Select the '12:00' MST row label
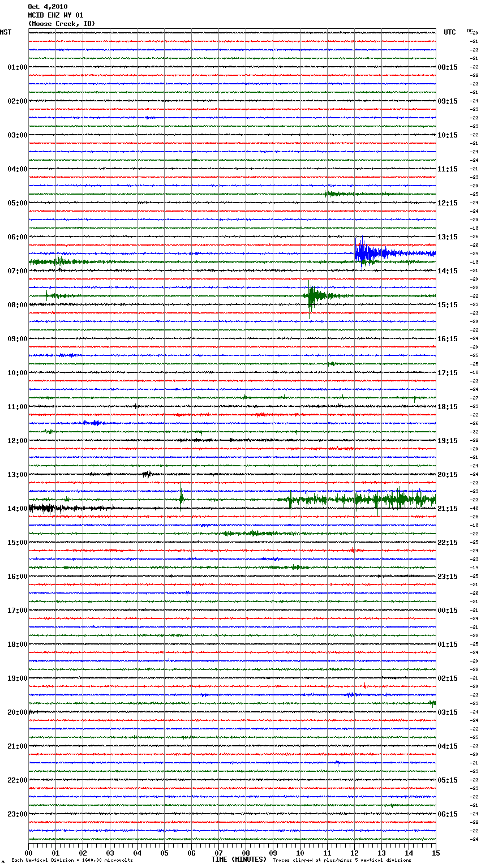This screenshot has width=481, height=868. click(18, 441)
